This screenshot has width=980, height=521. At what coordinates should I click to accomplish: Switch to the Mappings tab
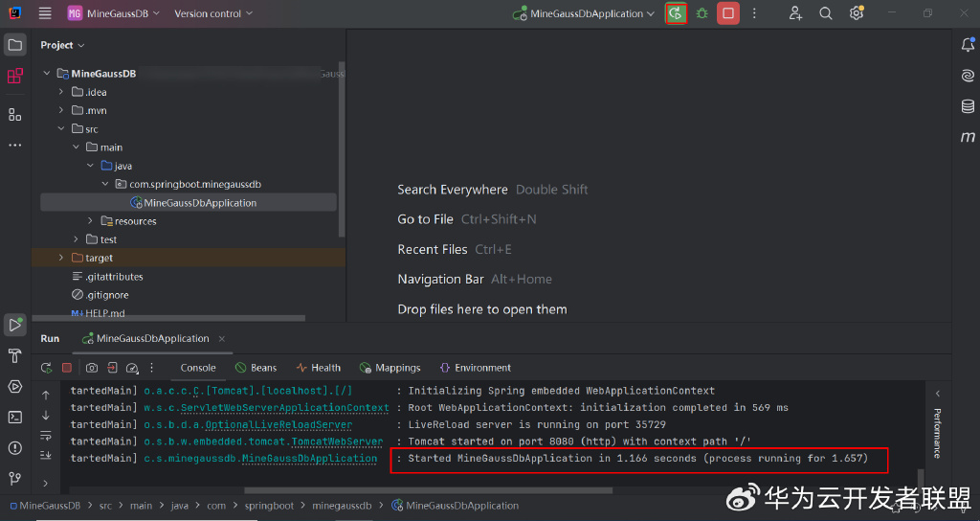390,368
